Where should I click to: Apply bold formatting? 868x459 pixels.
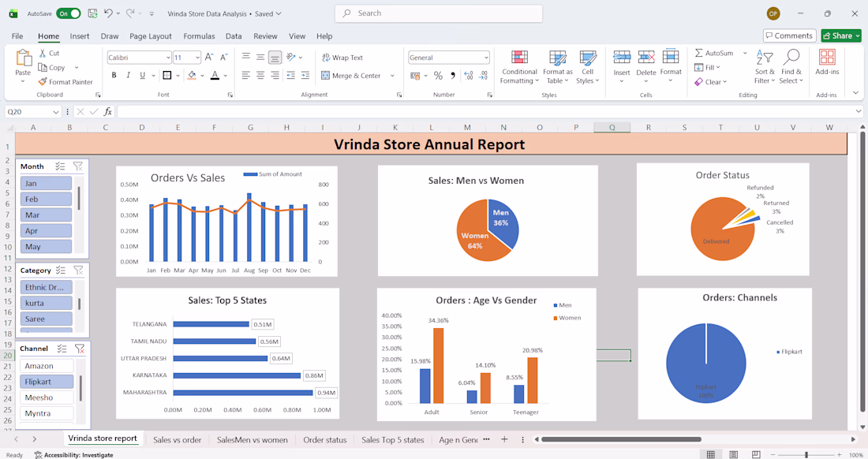pos(114,75)
